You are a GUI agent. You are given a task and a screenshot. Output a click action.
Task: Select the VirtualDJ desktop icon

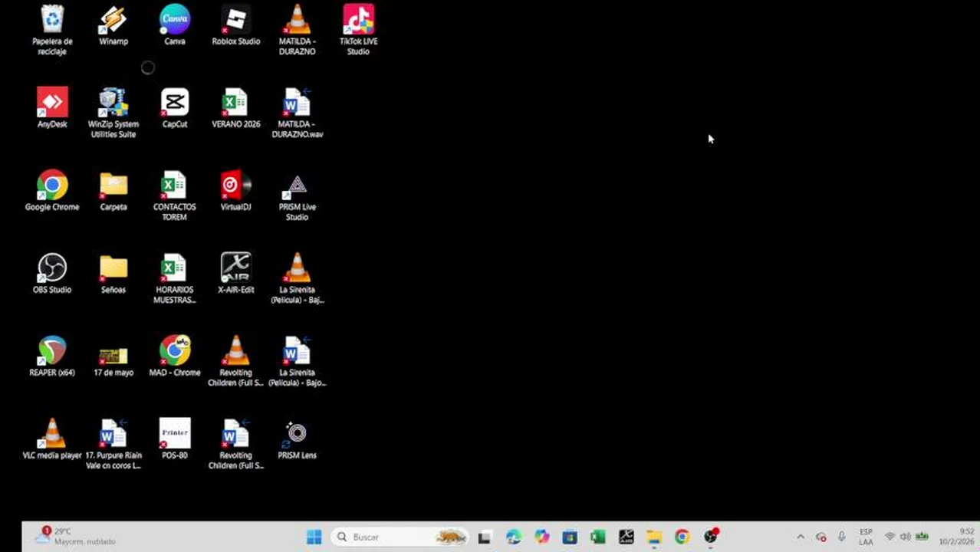[x=236, y=191]
